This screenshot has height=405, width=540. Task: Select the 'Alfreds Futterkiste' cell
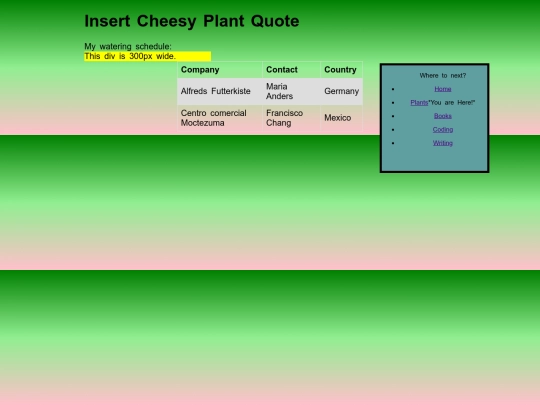[x=220, y=91]
